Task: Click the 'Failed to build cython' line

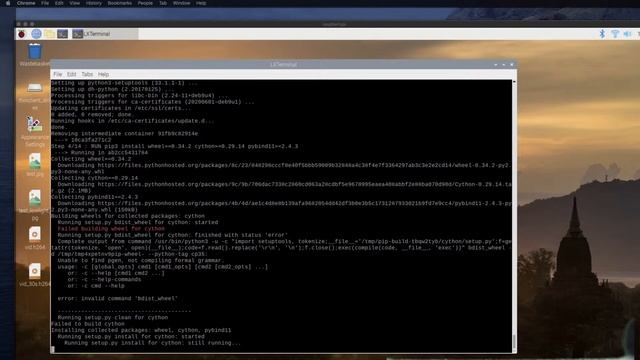Action: click(88, 324)
